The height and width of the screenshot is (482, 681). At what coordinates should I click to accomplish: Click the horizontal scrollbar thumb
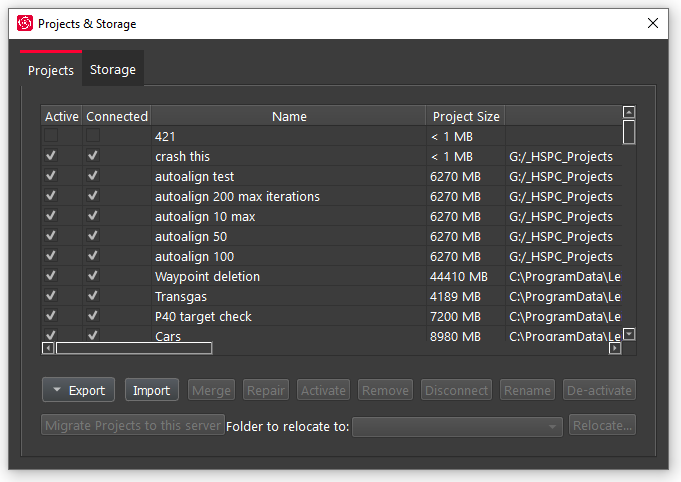(134, 348)
